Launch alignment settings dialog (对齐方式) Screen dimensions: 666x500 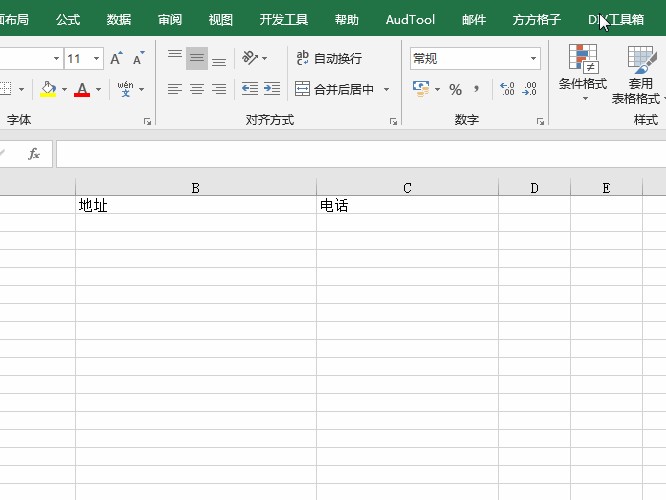[x=393, y=122]
